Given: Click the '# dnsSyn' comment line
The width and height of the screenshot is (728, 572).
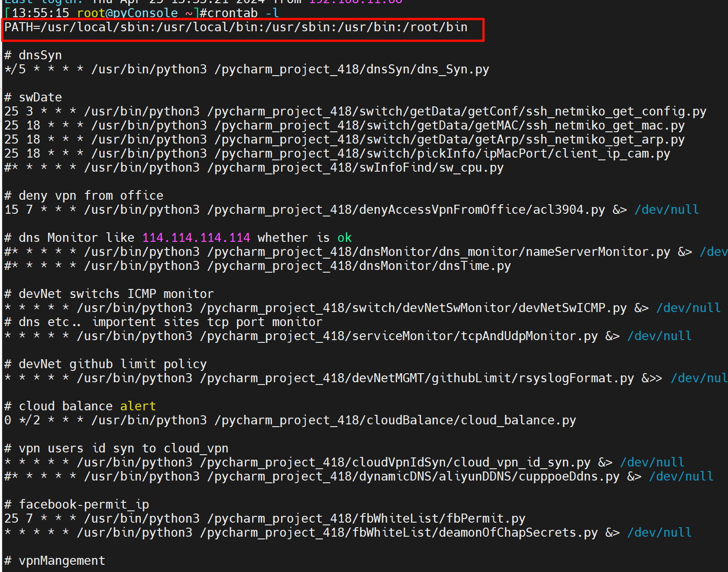Looking at the screenshot, I should click(33, 55).
